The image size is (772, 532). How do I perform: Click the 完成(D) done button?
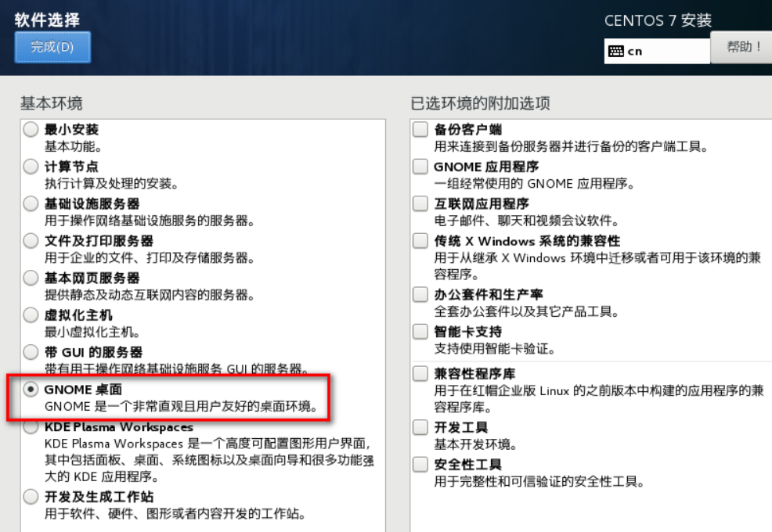[x=52, y=47]
